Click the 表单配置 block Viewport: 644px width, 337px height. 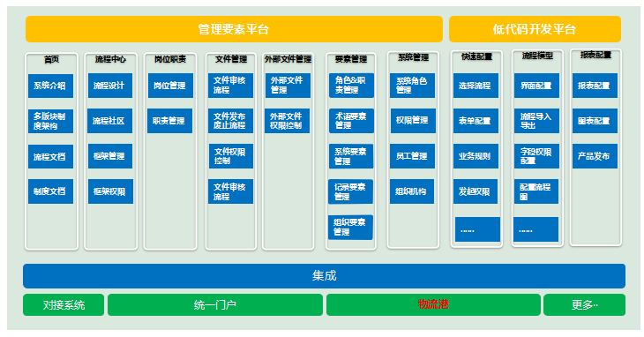(476, 121)
